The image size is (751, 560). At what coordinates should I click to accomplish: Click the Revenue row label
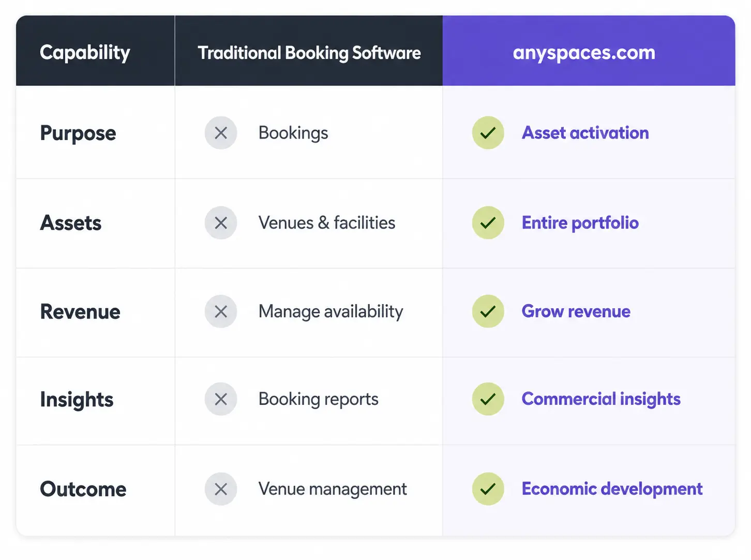(80, 312)
